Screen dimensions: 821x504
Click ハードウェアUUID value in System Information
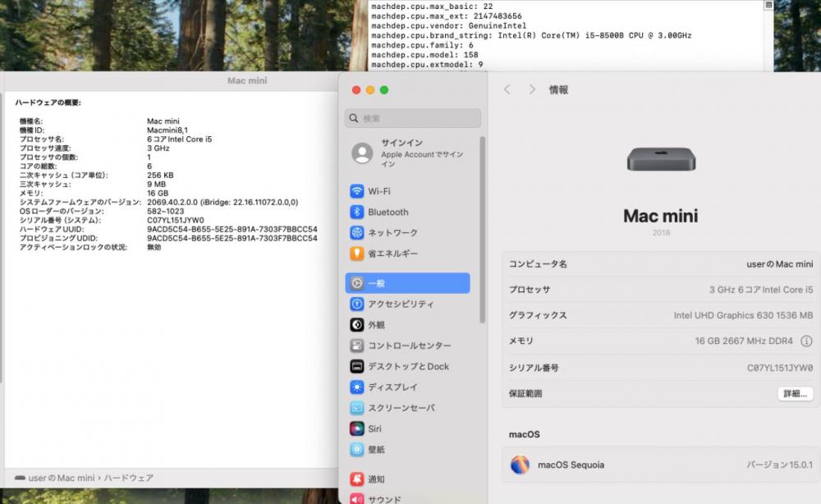pyautogui.click(x=232, y=229)
